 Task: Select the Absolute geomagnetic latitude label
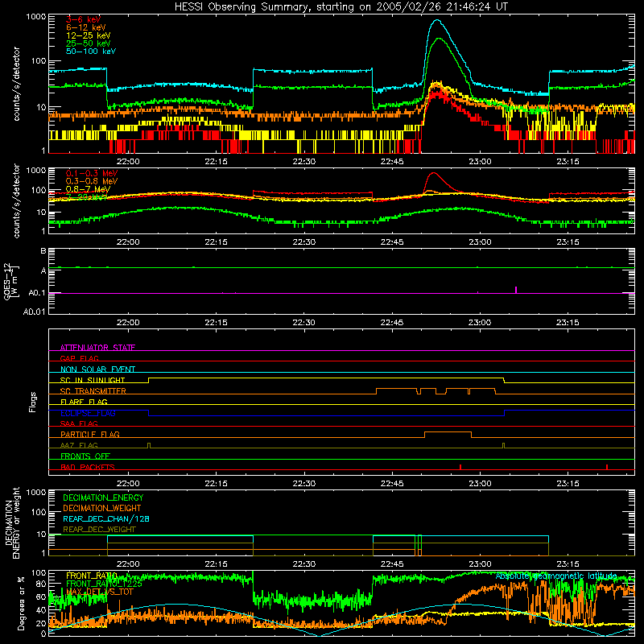(x=556, y=576)
